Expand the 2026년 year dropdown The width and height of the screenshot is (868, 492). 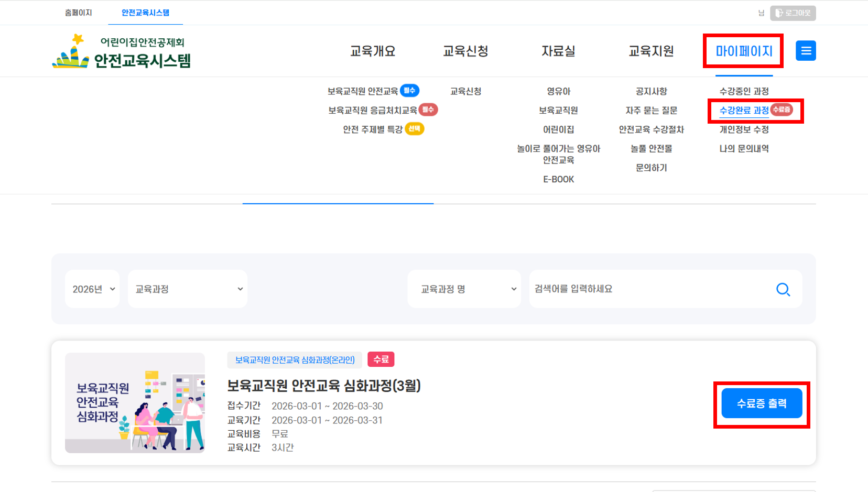[x=93, y=289]
